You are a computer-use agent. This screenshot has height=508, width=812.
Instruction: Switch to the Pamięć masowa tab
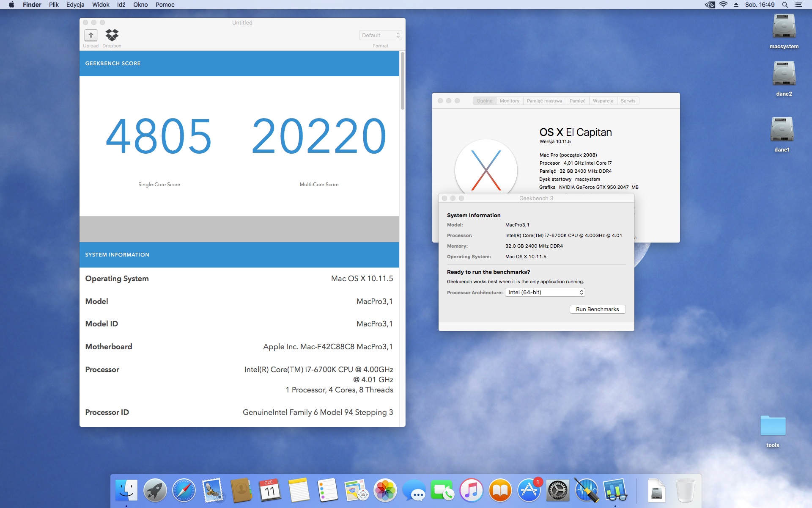click(x=544, y=101)
